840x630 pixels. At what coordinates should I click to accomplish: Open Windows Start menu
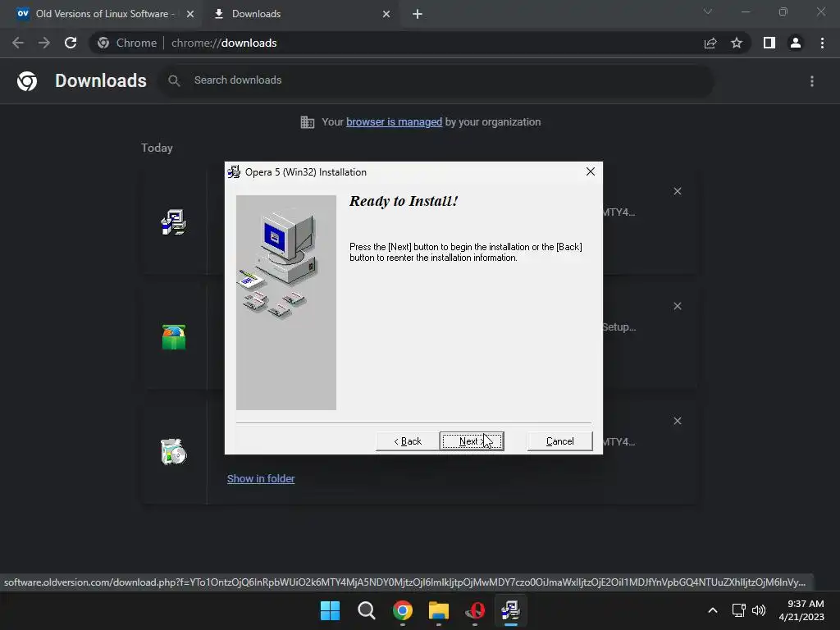(330, 610)
